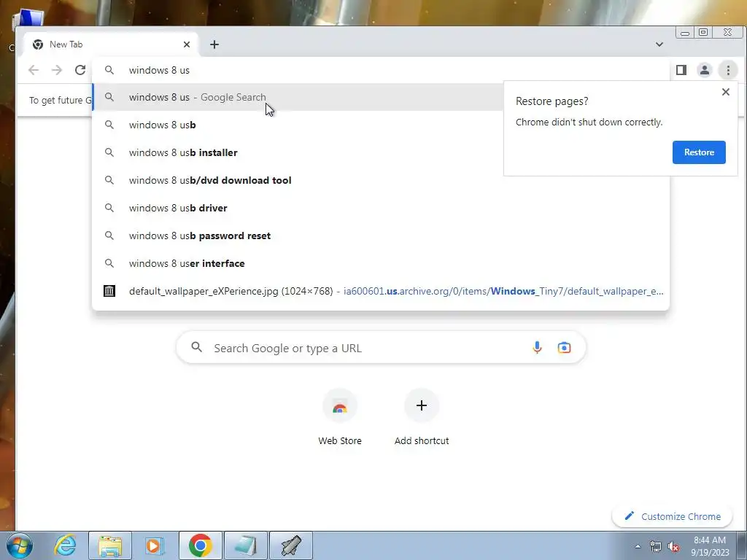The image size is (747, 560).
Task: Select the New Tab tab
Action: pyautogui.click(x=111, y=44)
